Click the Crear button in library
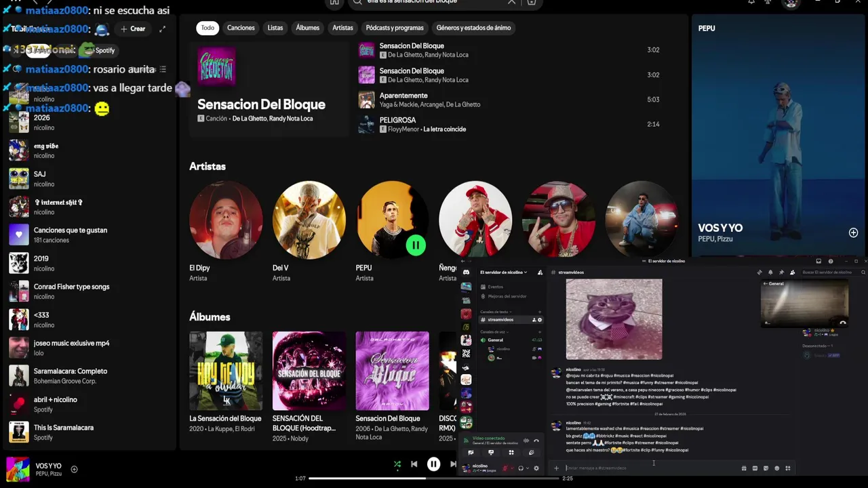This screenshot has height=488, width=868. (133, 29)
